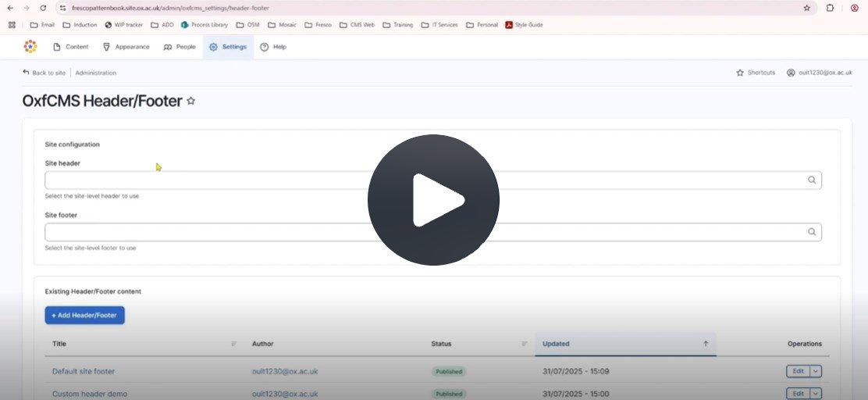
Task: Open the browser extensions puzzle icon
Action: click(x=830, y=9)
